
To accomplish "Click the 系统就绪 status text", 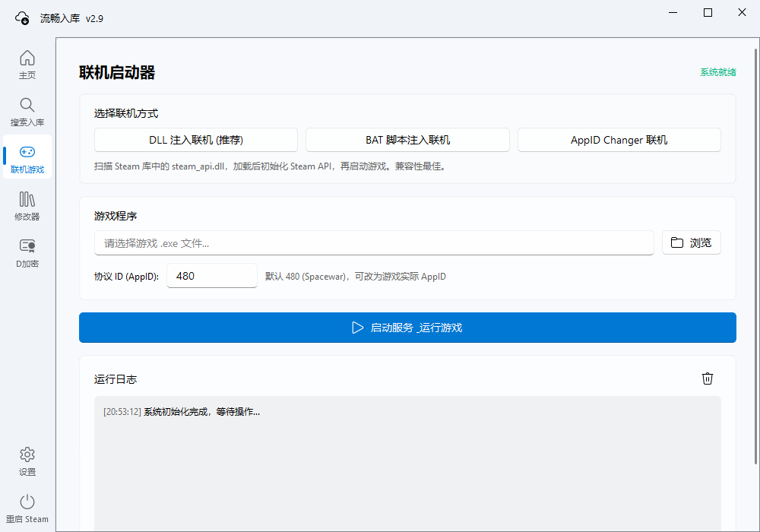I will [717, 71].
